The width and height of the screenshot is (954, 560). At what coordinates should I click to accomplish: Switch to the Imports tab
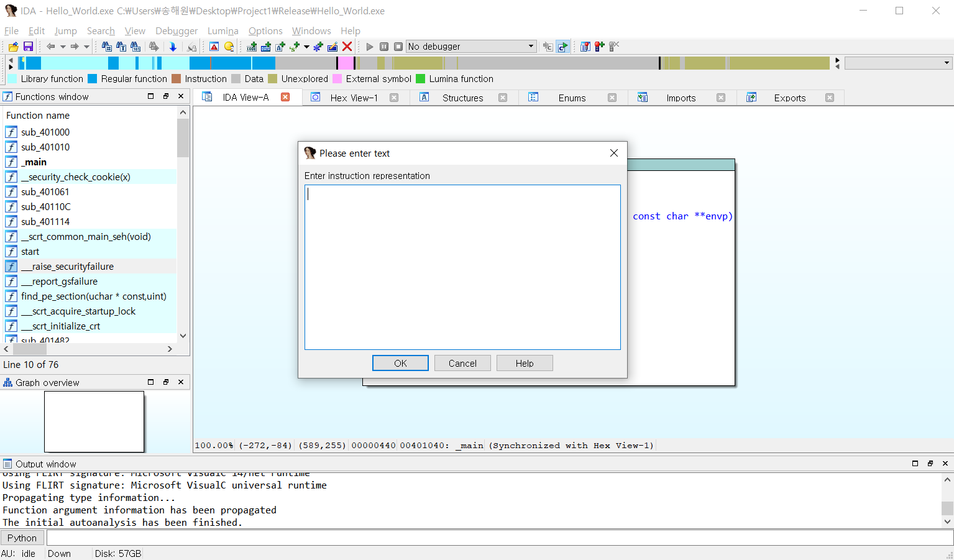pyautogui.click(x=681, y=98)
